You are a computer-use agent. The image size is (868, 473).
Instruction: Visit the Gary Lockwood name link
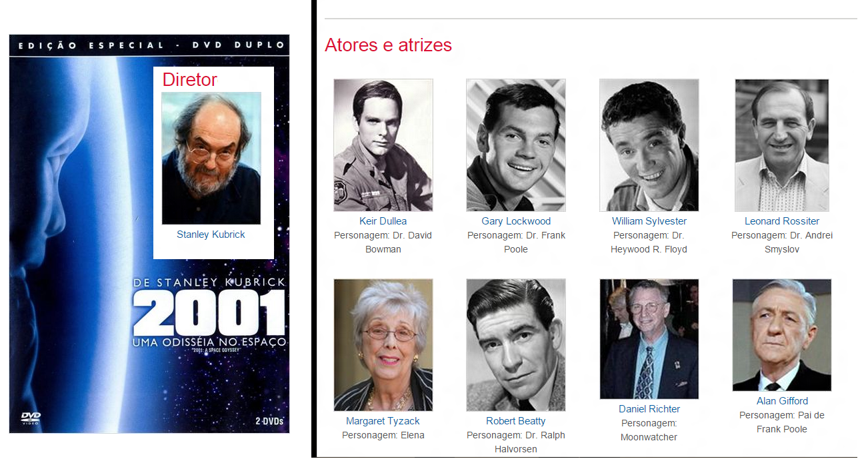516,221
